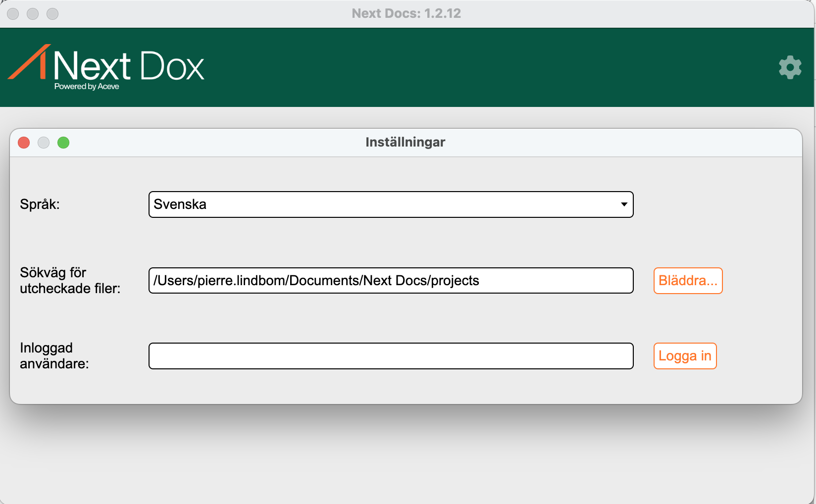Click the Powered by Aceve text

click(87, 87)
